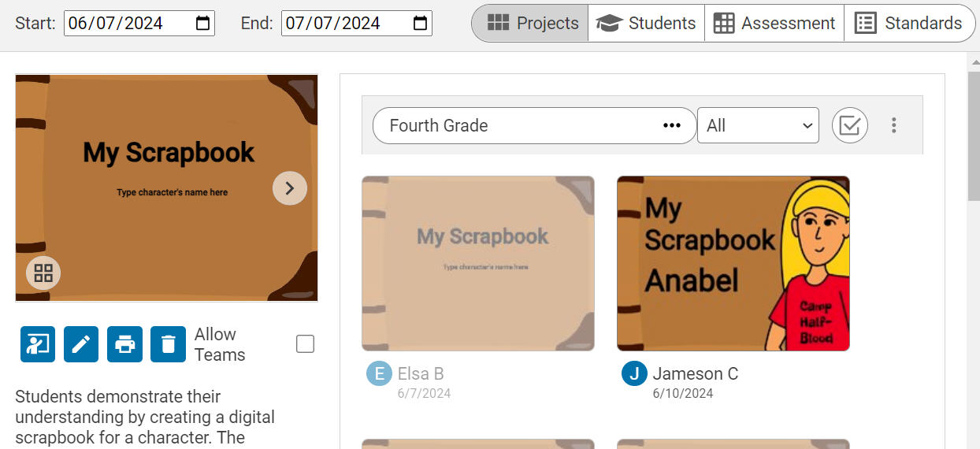Expand the All filter dropdown
The image size is (980, 449).
pos(758,125)
